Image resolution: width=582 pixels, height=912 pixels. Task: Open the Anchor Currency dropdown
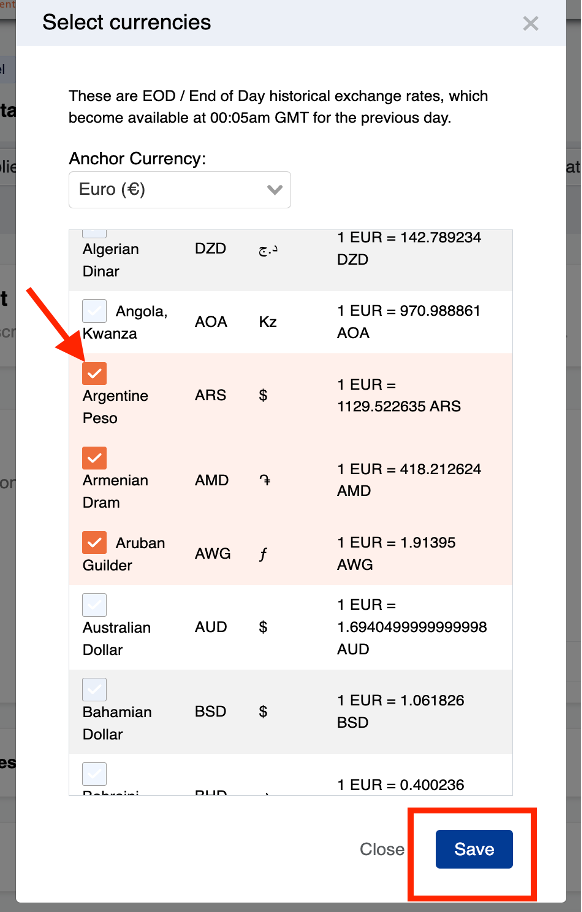(180, 190)
